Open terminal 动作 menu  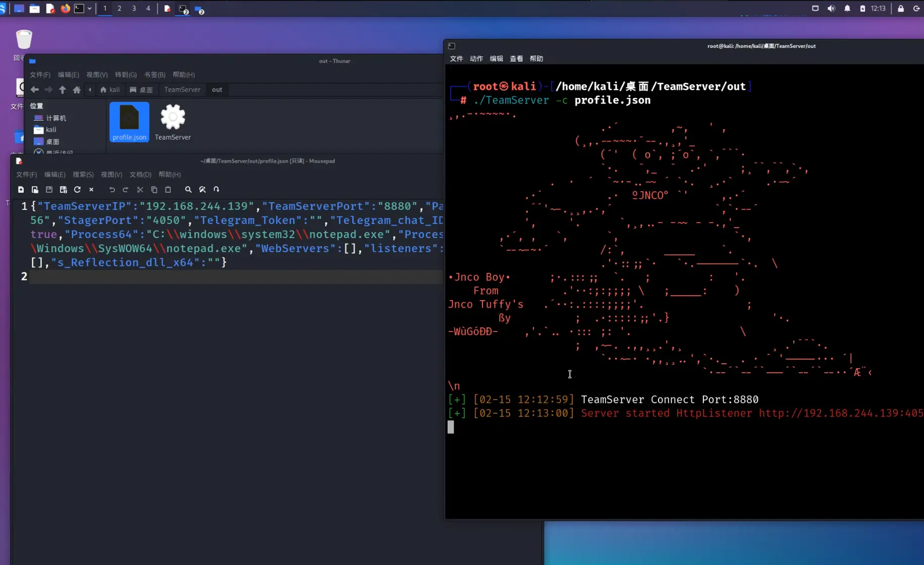point(476,59)
